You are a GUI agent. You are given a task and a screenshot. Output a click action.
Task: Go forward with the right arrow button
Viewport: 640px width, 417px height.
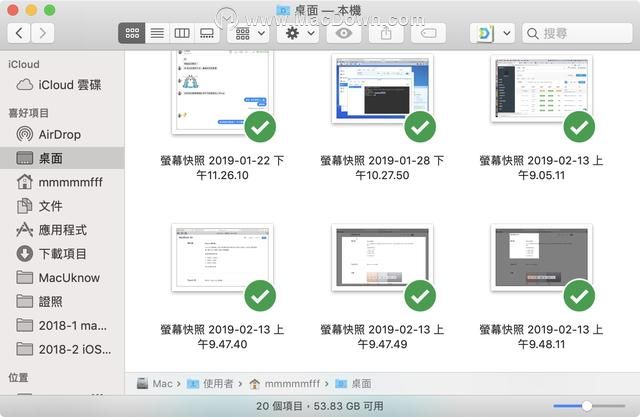click(x=42, y=33)
